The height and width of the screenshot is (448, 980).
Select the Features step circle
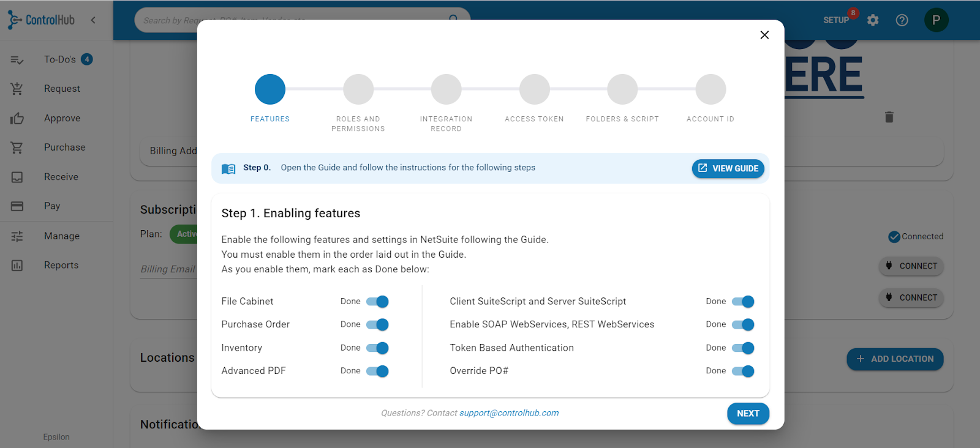[x=270, y=89]
